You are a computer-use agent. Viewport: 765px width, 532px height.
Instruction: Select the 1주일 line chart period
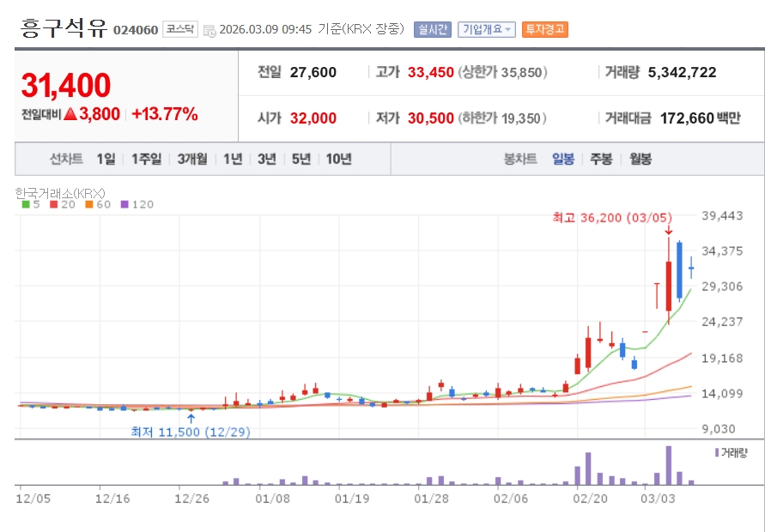(146, 159)
